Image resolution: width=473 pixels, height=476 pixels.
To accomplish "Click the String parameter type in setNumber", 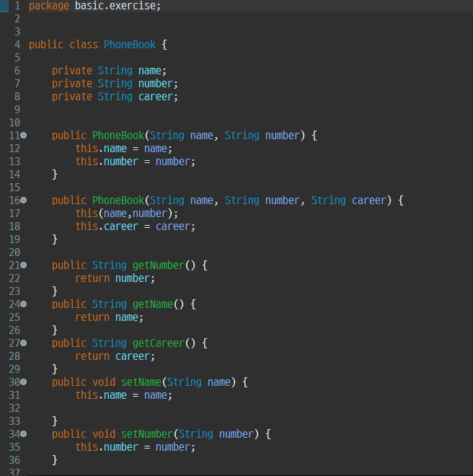I will [196, 434].
